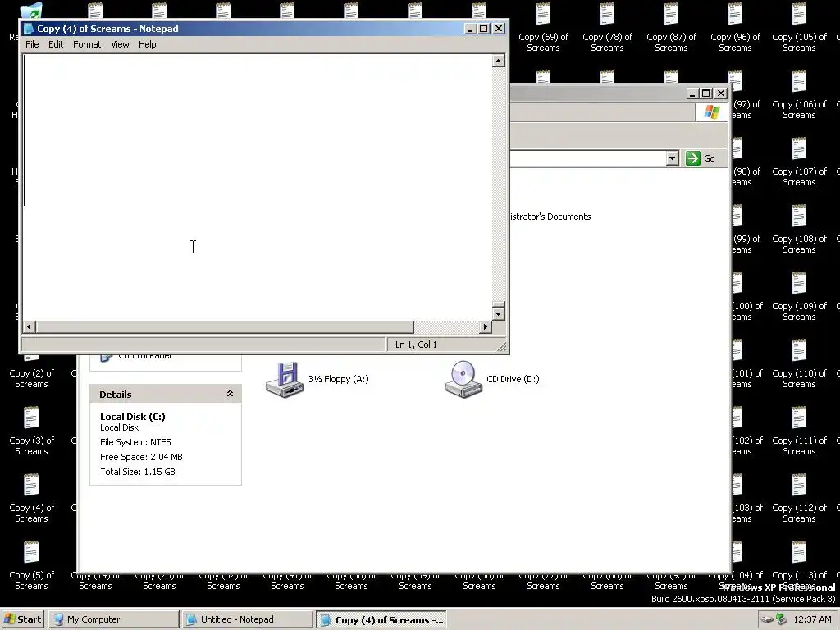Click the network connection tray icon
Screen dimensions: 840x630
pos(782,620)
